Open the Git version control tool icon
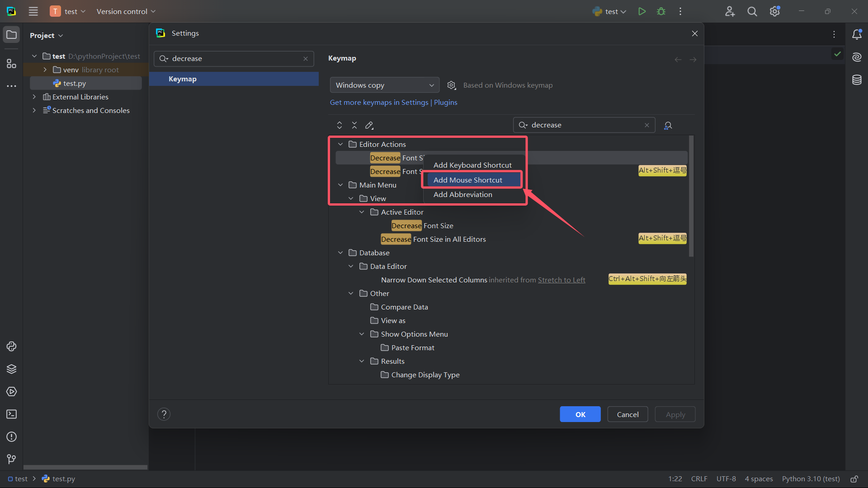Viewport: 868px width, 488px height. point(11,459)
